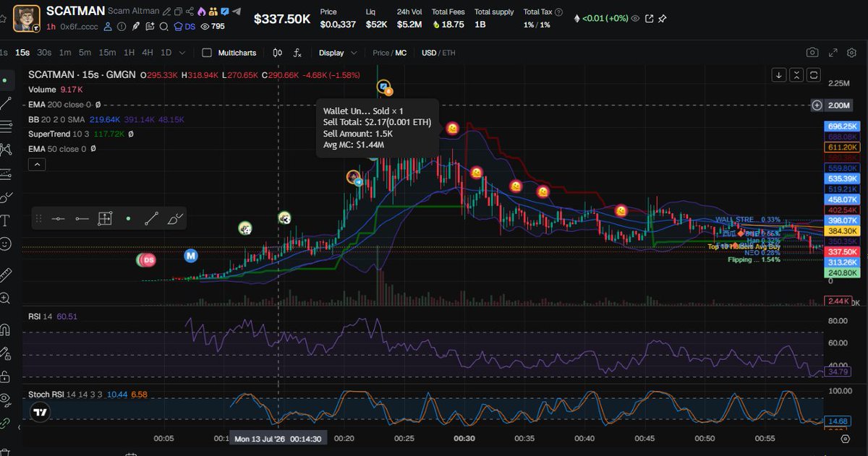This screenshot has width=868, height=456.
Task: Select the Fibonacci retracement tool in left sidebar
Action: (6, 126)
